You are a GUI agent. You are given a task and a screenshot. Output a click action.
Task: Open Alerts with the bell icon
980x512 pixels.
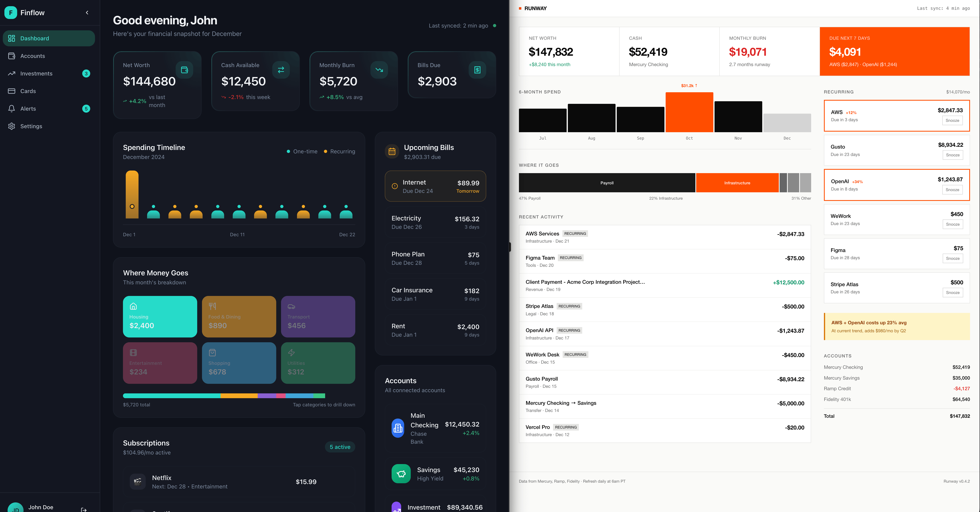point(12,108)
